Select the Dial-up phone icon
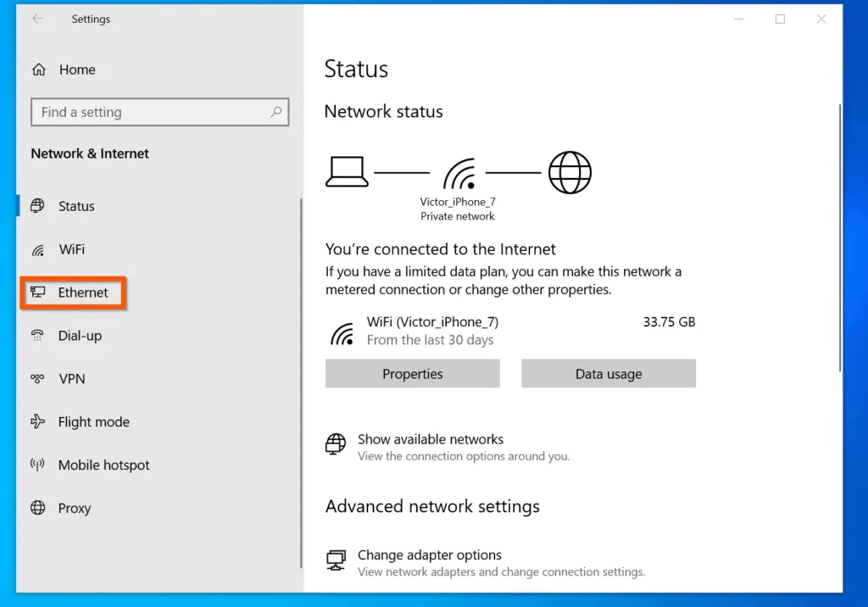The image size is (868, 607). (38, 335)
